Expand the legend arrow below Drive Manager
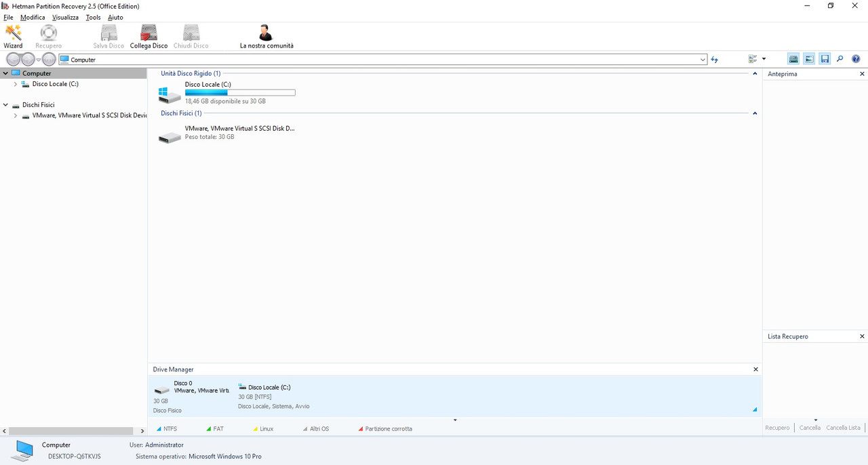The width and height of the screenshot is (868, 465). [x=455, y=420]
